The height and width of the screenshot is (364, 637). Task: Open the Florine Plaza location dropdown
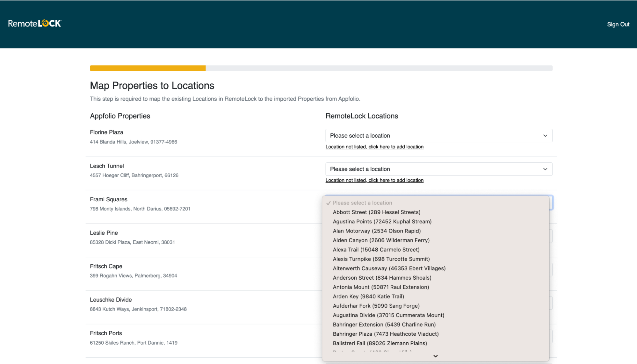438,136
